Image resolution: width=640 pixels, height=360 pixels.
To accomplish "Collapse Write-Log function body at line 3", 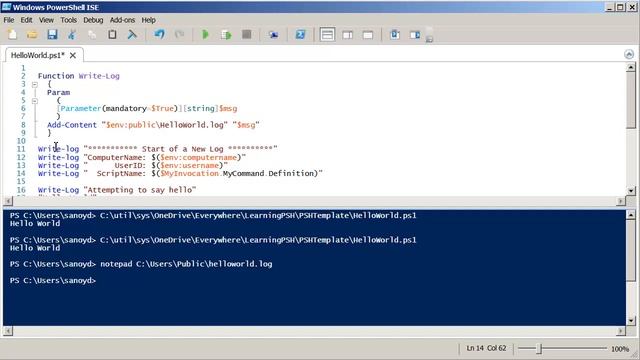I will click(35, 84).
